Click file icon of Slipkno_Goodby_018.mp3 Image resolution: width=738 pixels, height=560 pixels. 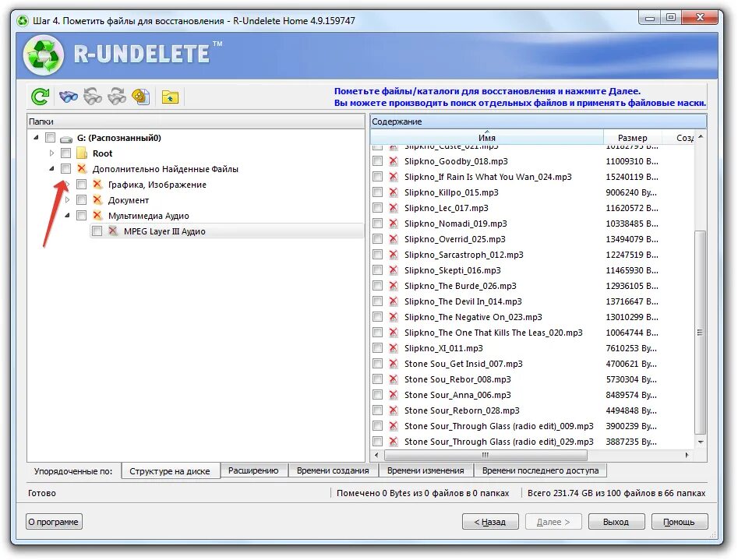(393, 161)
